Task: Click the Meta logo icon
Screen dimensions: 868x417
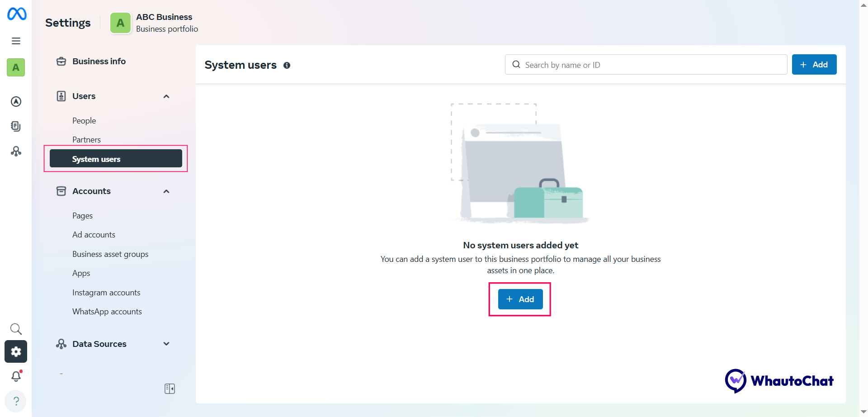Action: [17, 14]
